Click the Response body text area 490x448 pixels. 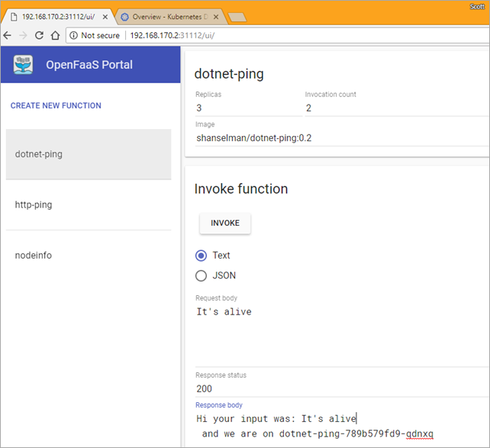[342, 426]
